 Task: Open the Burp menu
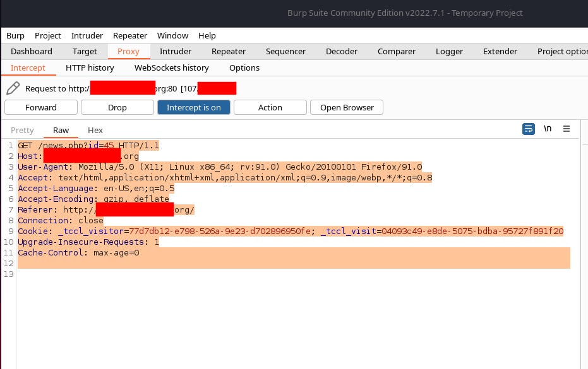coord(15,35)
